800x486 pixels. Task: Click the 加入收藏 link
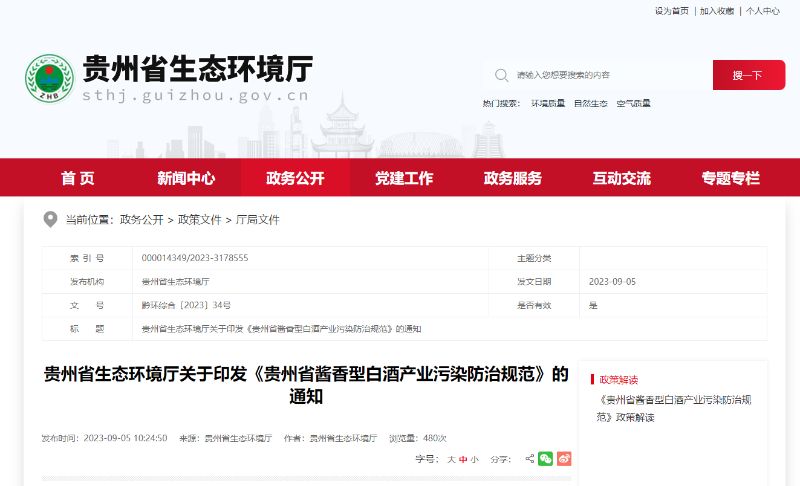coord(716,11)
